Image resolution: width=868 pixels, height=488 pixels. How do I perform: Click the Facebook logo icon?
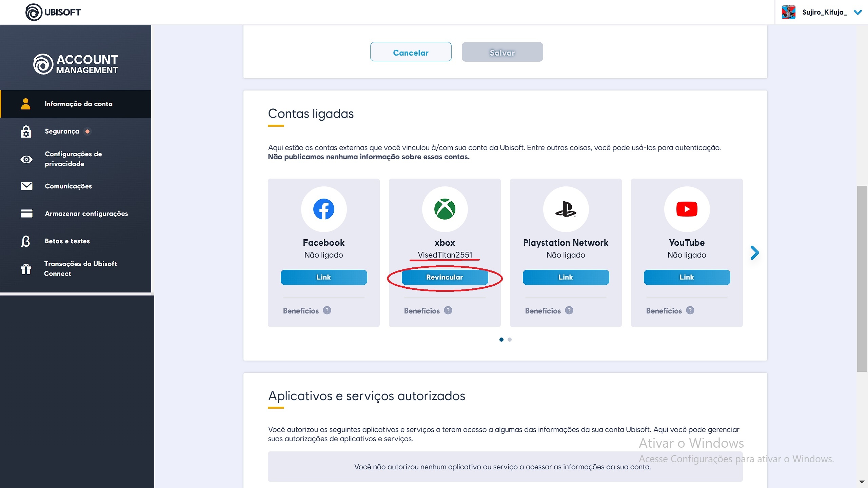click(324, 209)
